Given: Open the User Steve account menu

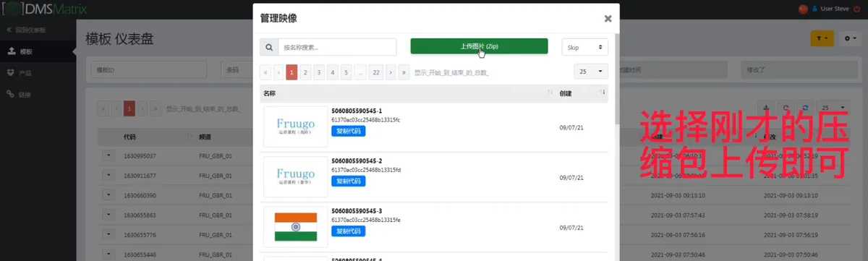Looking at the screenshot, I should tap(830, 9).
